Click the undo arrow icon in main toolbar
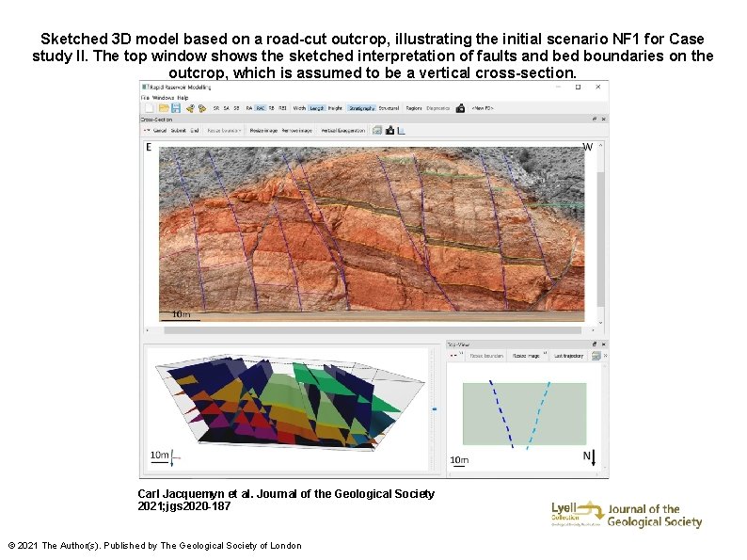This screenshot has height=560, width=747. pyautogui.click(x=190, y=108)
